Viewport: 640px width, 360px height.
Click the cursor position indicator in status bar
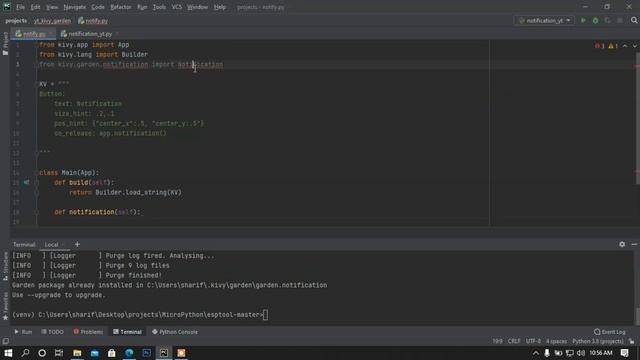tap(497, 341)
